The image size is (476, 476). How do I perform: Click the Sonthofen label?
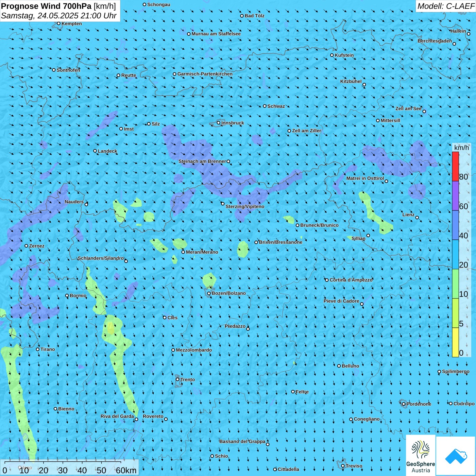pyautogui.click(x=68, y=70)
